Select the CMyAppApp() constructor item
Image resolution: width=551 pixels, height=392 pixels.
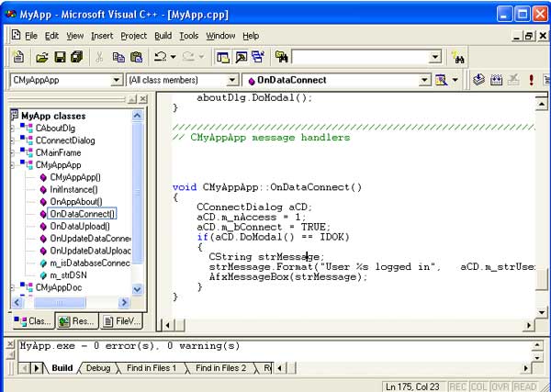point(75,177)
